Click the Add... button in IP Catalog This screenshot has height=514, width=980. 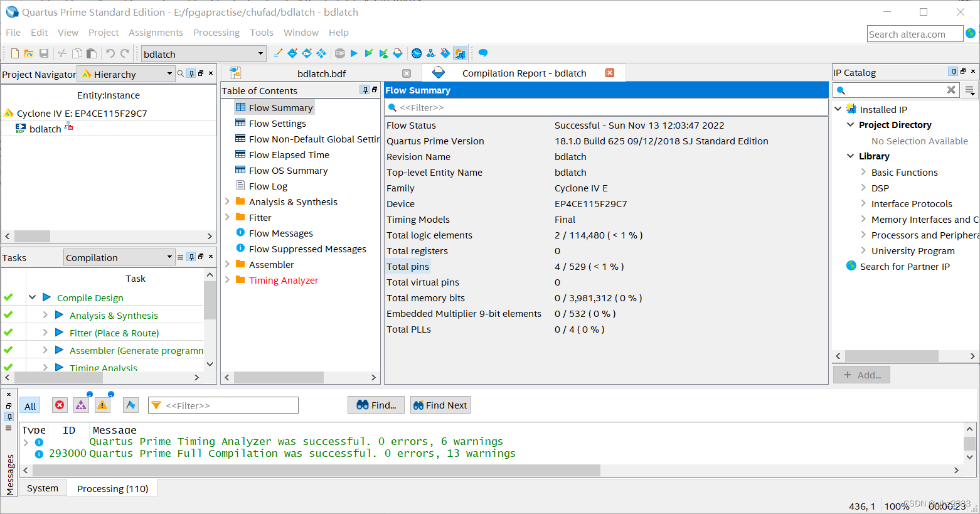(x=861, y=375)
